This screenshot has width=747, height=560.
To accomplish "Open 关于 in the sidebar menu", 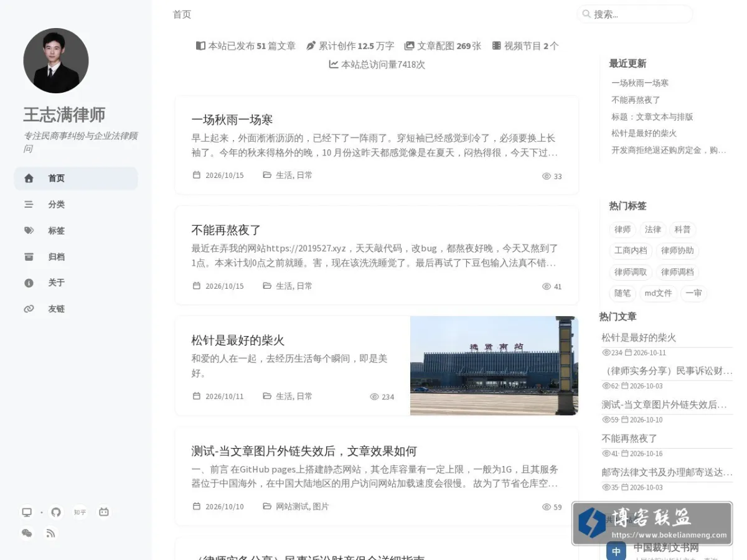I will click(76, 283).
